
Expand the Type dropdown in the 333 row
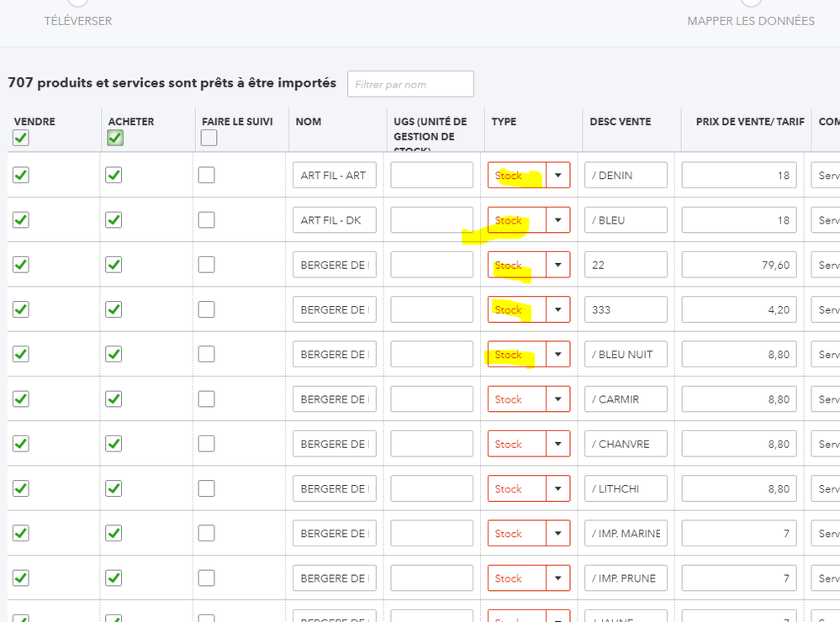(557, 309)
